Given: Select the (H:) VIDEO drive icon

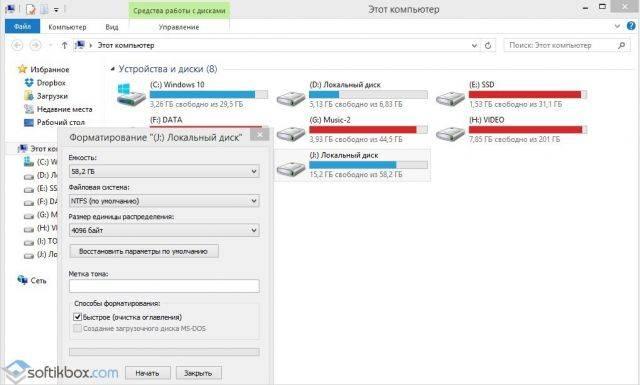Looking at the screenshot, I should (450, 134).
